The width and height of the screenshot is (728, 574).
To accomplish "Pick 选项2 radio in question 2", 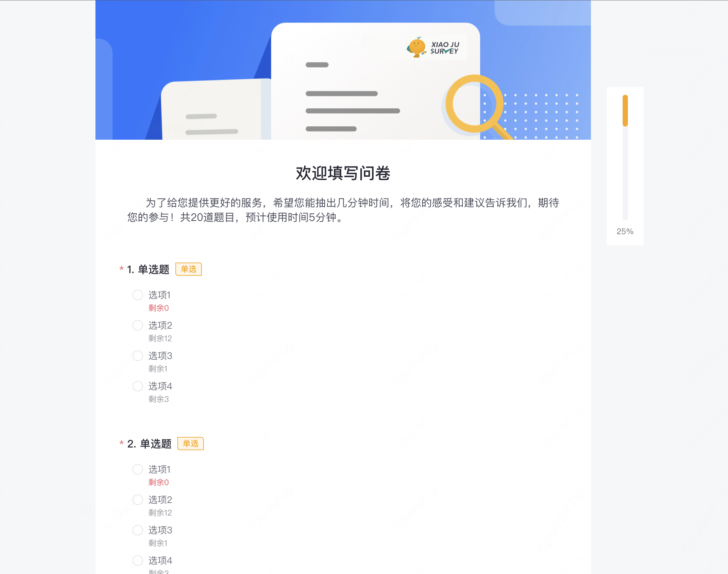I will [x=137, y=500].
